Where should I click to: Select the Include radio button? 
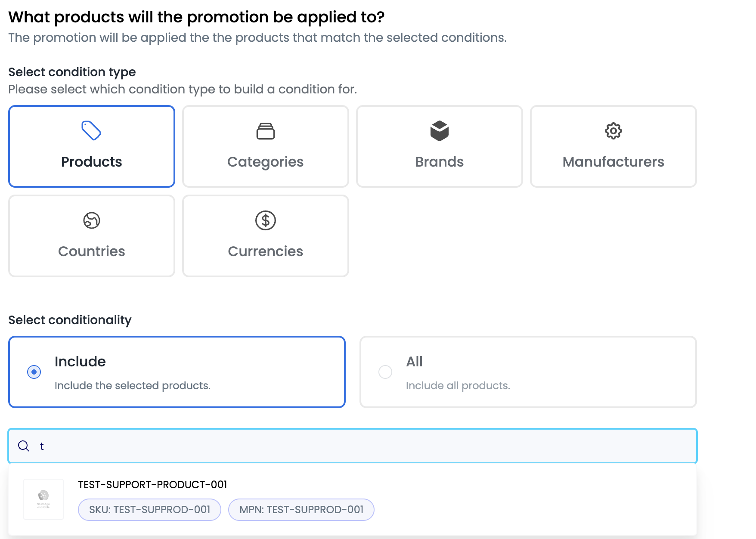tap(34, 372)
